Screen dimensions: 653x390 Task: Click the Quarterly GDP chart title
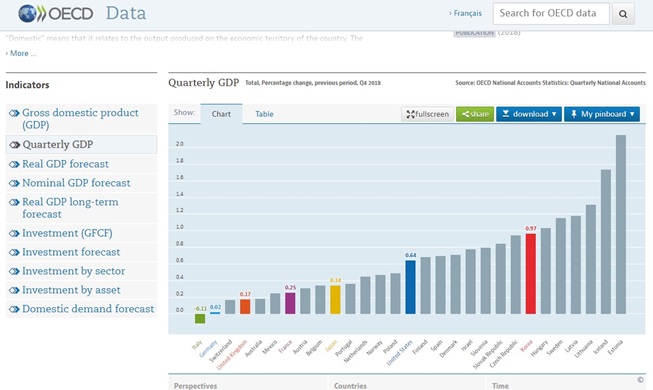click(204, 82)
